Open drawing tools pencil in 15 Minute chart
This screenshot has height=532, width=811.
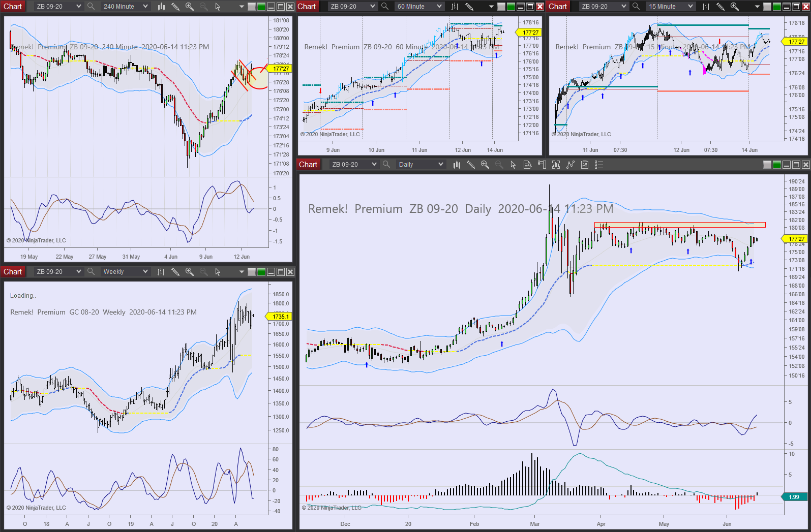pyautogui.click(x=720, y=7)
